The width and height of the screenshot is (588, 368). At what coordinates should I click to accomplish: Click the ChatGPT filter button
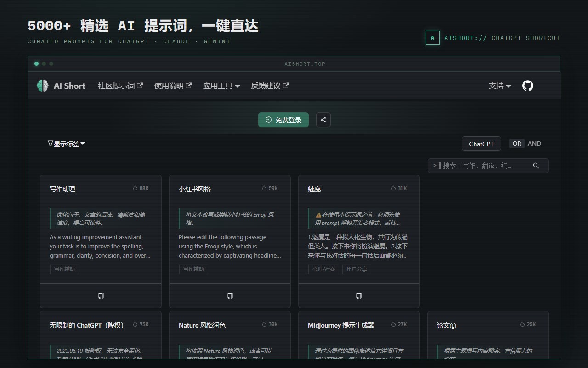[x=481, y=144]
